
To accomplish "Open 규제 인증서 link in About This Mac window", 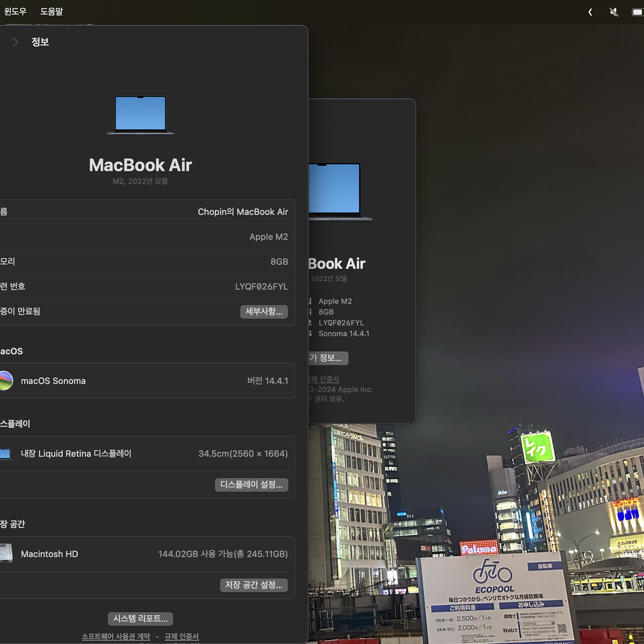I will tap(324, 379).
